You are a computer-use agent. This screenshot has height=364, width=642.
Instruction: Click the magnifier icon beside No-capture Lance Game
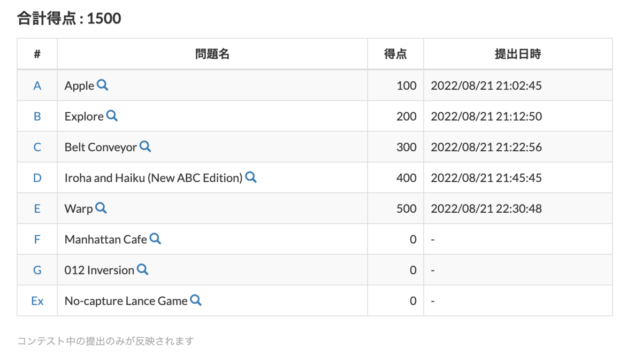tap(195, 300)
